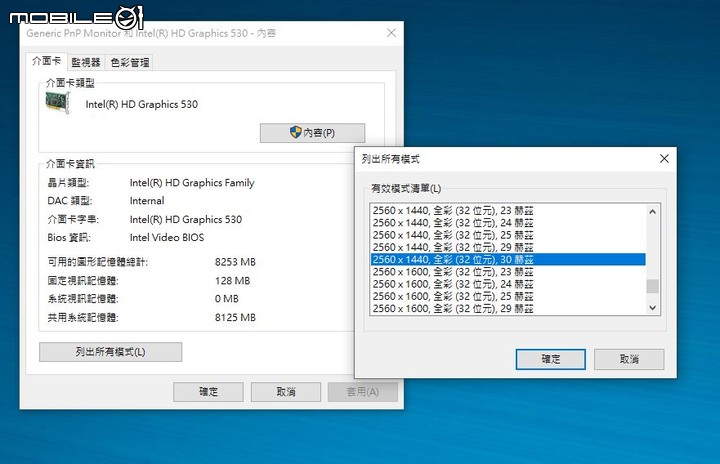
Task: Click the 0 MB system video memory value
Action: pos(227,299)
